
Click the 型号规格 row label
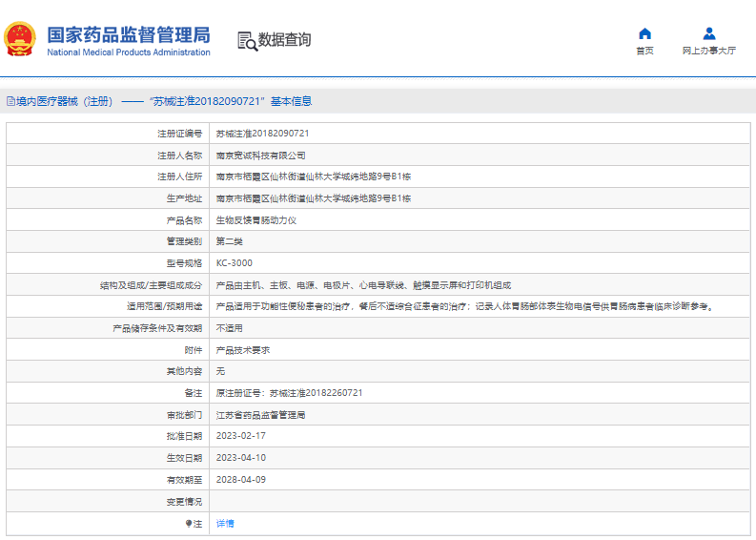point(184,263)
